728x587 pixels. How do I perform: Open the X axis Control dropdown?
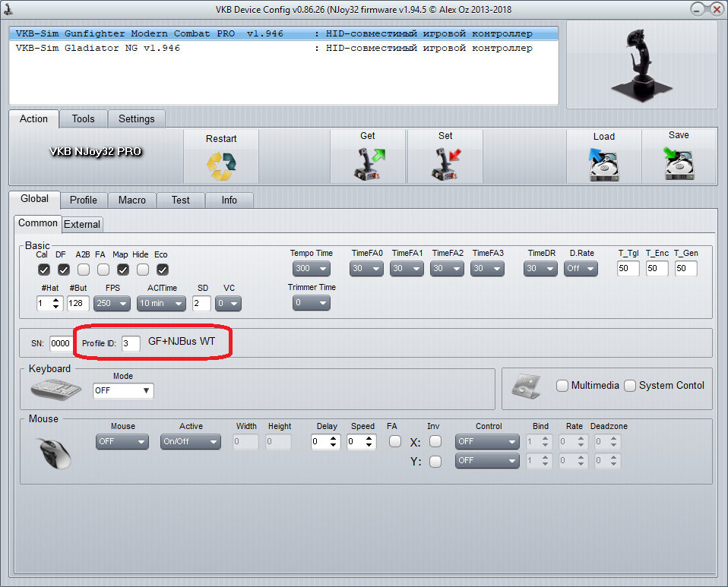click(x=487, y=441)
